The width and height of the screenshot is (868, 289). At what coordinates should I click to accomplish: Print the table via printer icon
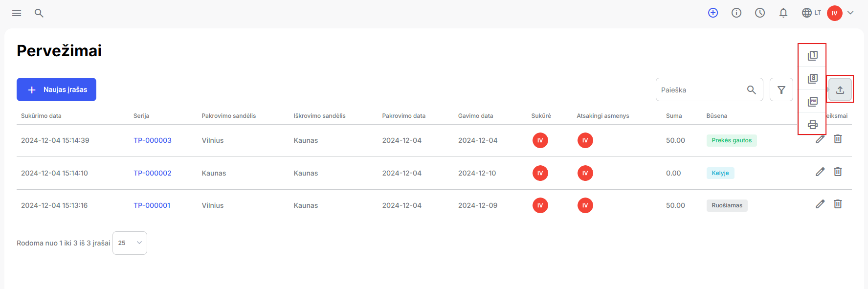813,124
